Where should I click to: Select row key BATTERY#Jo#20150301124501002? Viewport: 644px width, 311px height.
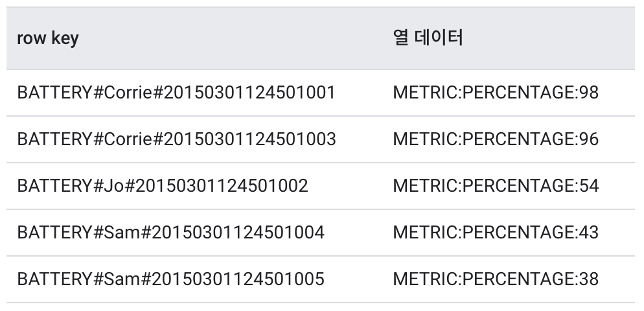163,186
